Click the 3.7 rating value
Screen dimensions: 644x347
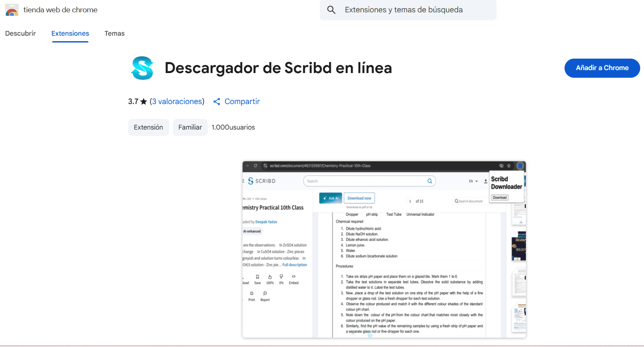point(133,102)
